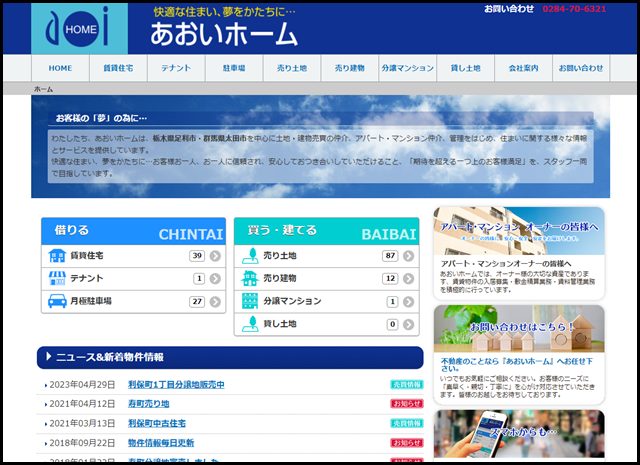Click the 賃貸住宅 house icon

pos(57,256)
